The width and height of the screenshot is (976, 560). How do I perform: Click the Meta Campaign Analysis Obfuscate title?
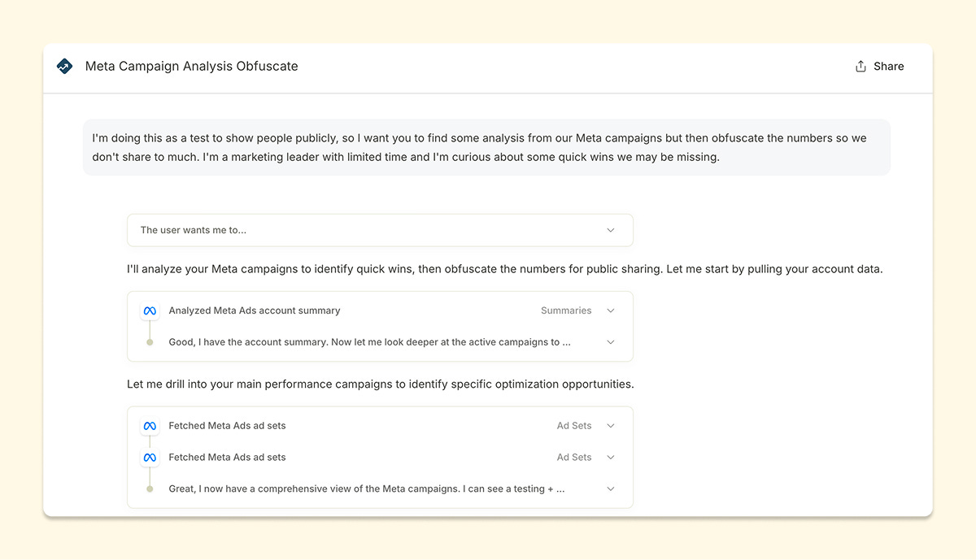tap(192, 67)
